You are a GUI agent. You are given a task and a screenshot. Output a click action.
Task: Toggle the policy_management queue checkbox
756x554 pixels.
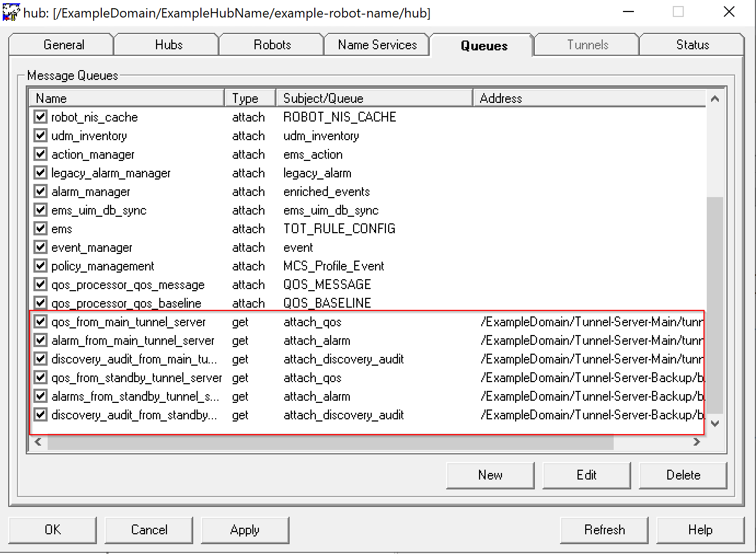(x=41, y=265)
